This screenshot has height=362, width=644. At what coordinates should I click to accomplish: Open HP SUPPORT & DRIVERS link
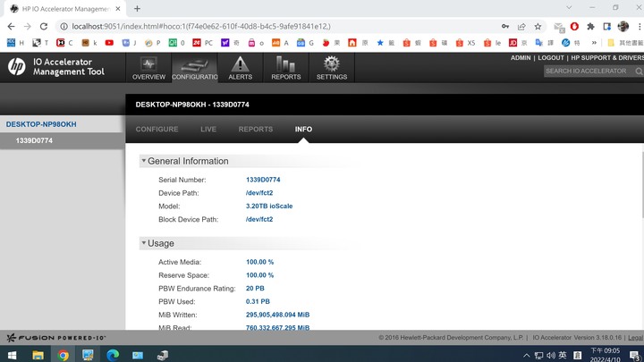click(x=607, y=58)
